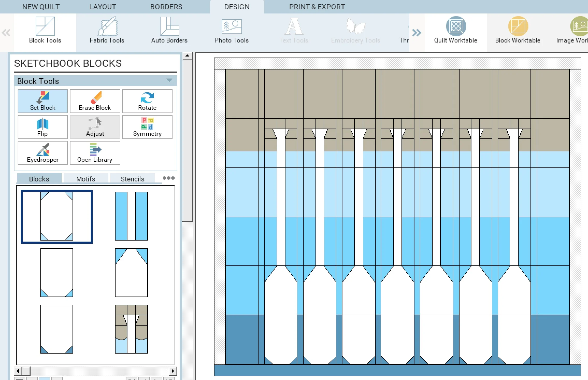Viewport: 588px width, 380px height.
Task: Switch to the Stencils tab
Action: 133,179
